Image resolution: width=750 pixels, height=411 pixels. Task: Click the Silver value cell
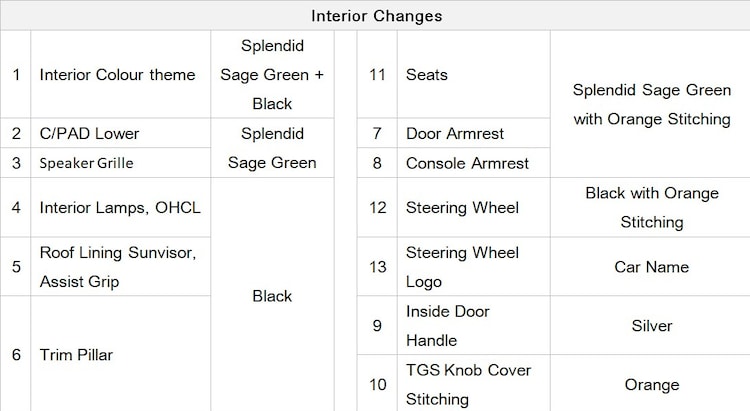[651, 326]
